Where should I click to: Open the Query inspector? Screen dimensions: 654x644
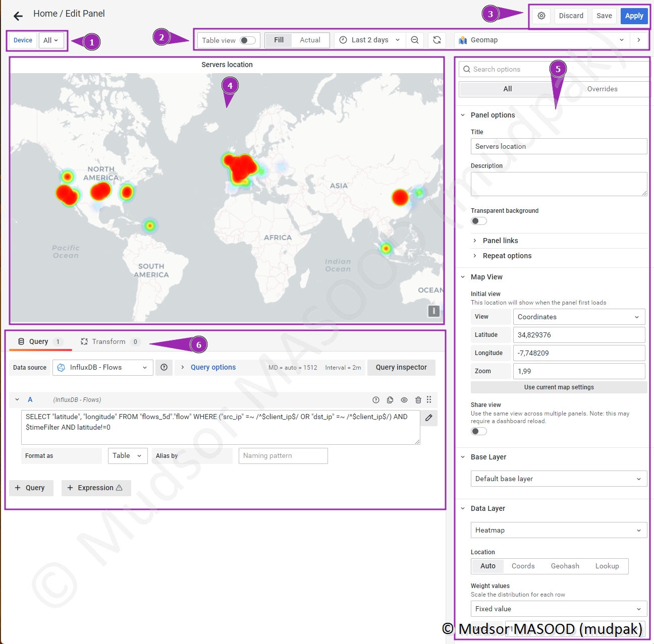click(401, 367)
